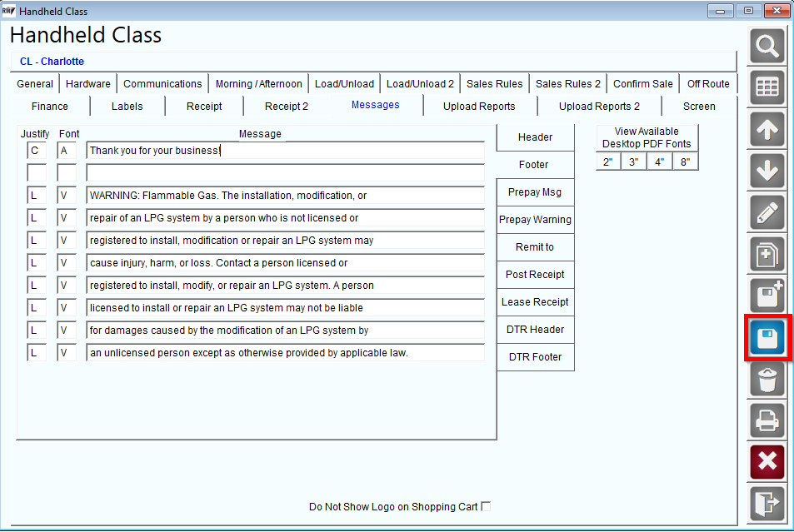Click the 'Thank you for your business!' message field
The image size is (794, 532).
click(286, 151)
